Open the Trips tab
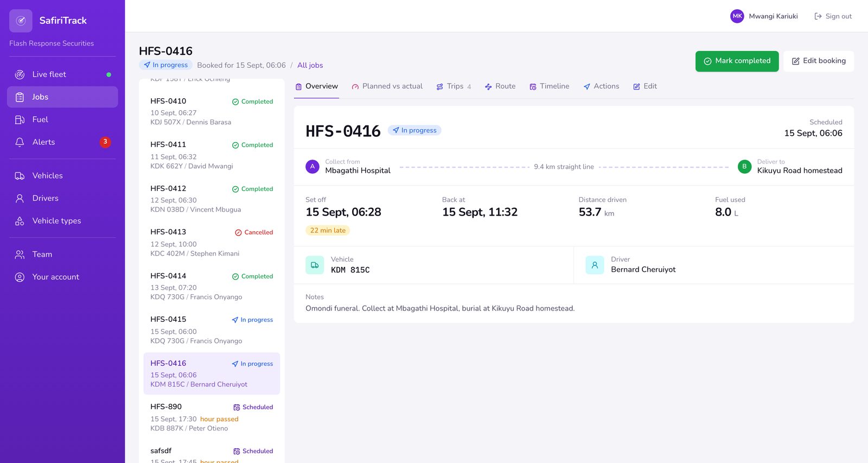Image resolution: width=868 pixels, height=463 pixels. [x=454, y=86]
